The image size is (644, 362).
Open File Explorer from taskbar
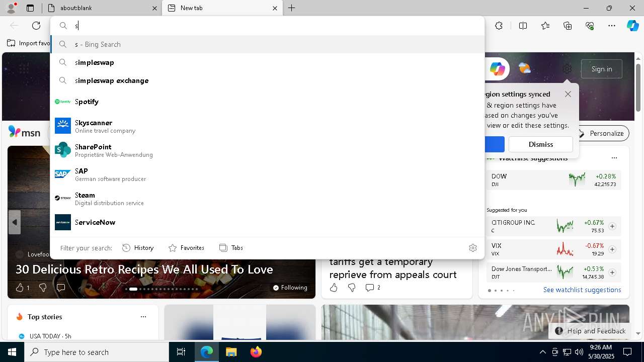[x=231, y=352]
